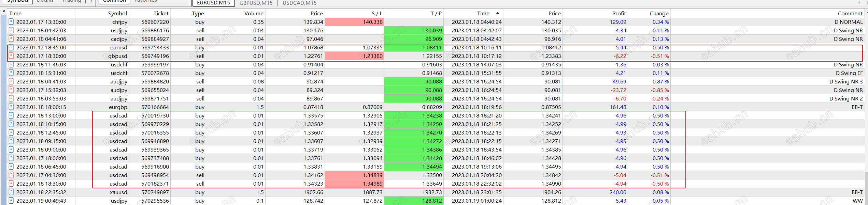Click the comment WW
The height and width of the screenshot is (205, 868).
pyautogui.click(x=857, y=201)
